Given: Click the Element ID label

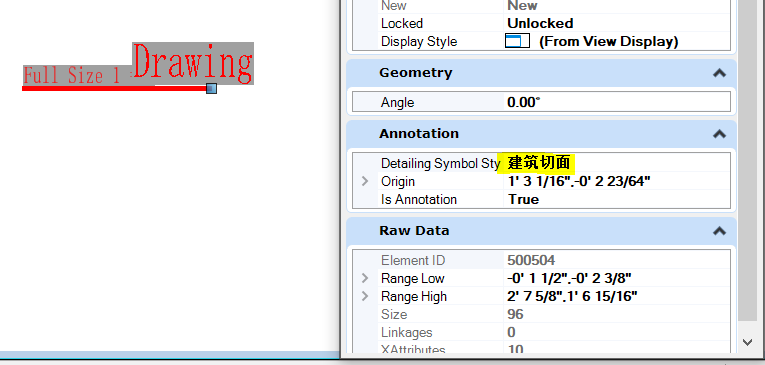Looking at the screenshot, I should pyautogui.click(x=413, y=261).
